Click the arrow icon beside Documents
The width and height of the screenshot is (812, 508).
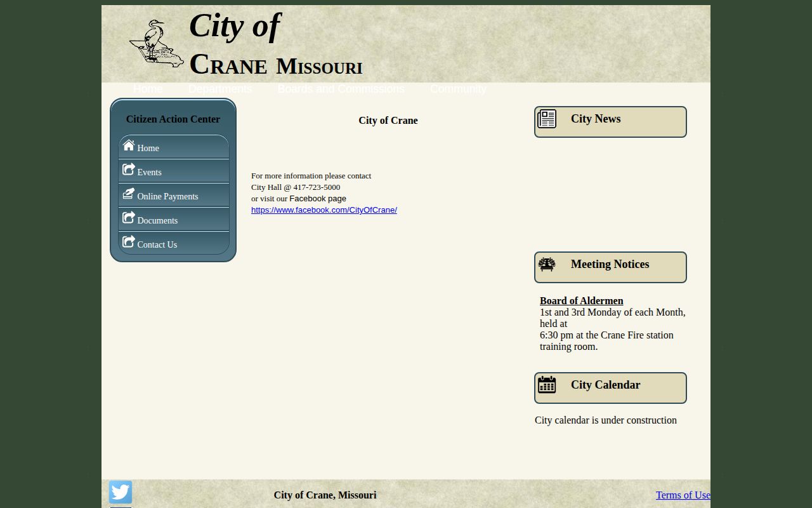coord(129,218)
